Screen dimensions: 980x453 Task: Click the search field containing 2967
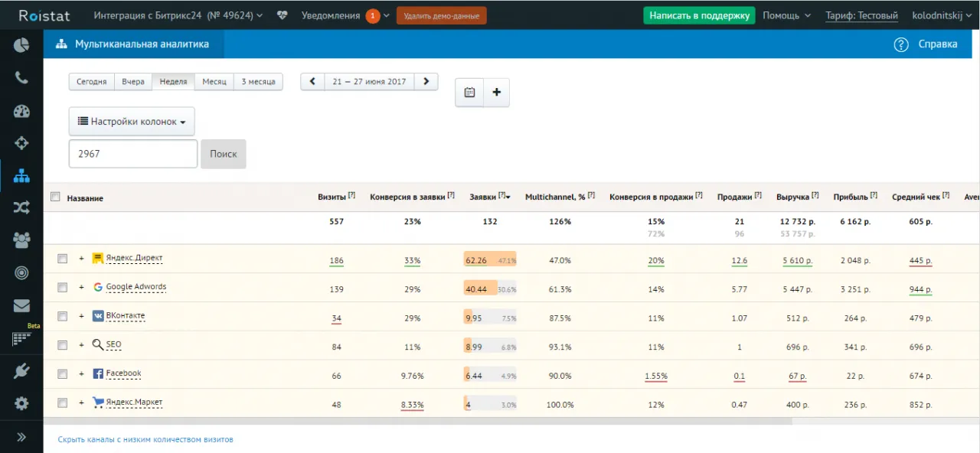coord(133,154)
